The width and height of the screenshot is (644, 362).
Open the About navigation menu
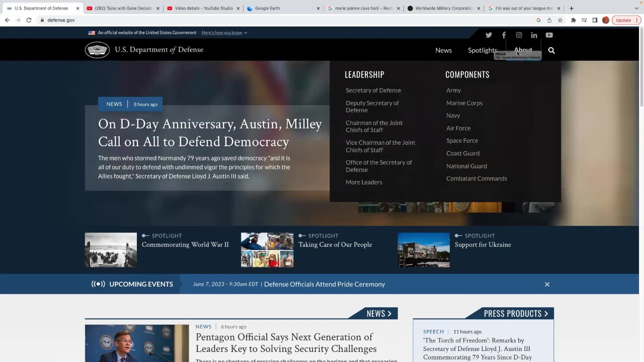click(523, 50)
